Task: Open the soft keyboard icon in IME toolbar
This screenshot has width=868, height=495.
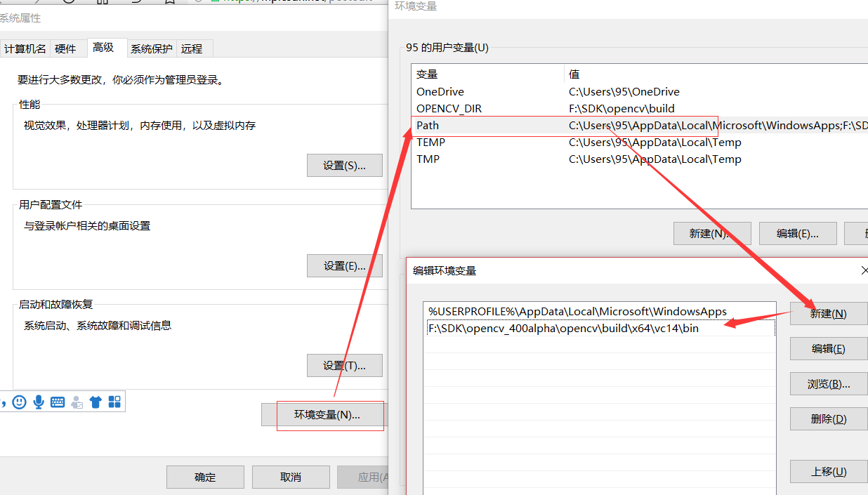Action: click(58, 402)
